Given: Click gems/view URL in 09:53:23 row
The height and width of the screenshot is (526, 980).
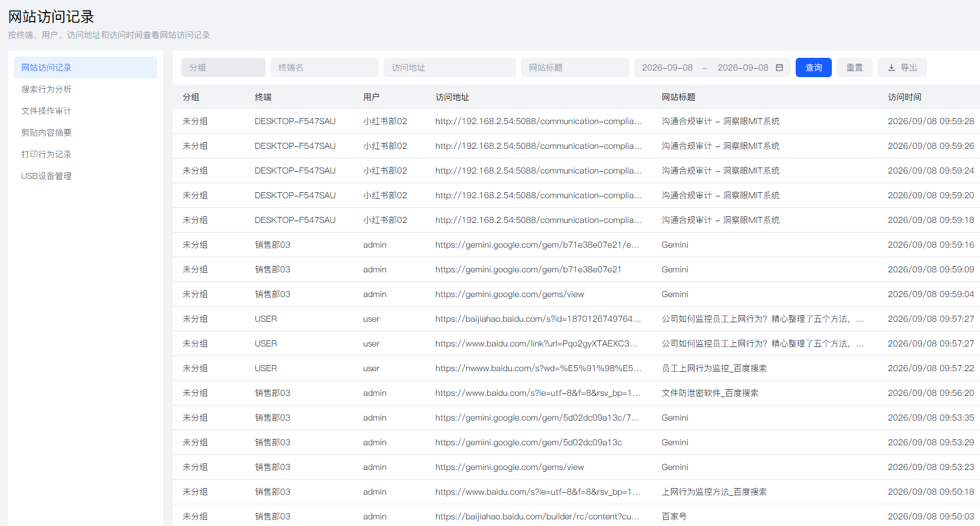Looking at the screenshot, I should pos(510,467).
